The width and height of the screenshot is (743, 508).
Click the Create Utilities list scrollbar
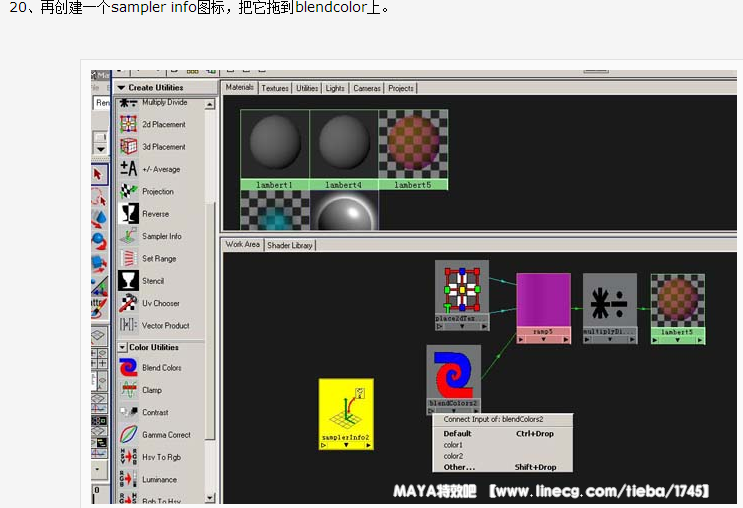point(210,300)
